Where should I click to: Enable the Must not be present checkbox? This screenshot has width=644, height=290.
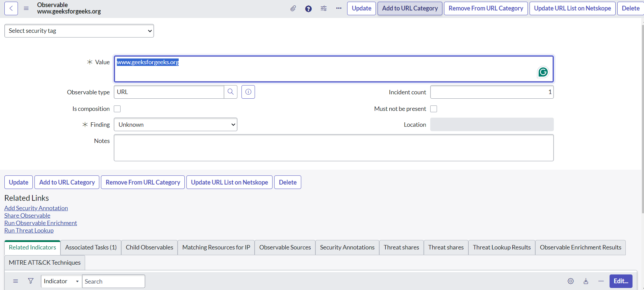[434, 109]
